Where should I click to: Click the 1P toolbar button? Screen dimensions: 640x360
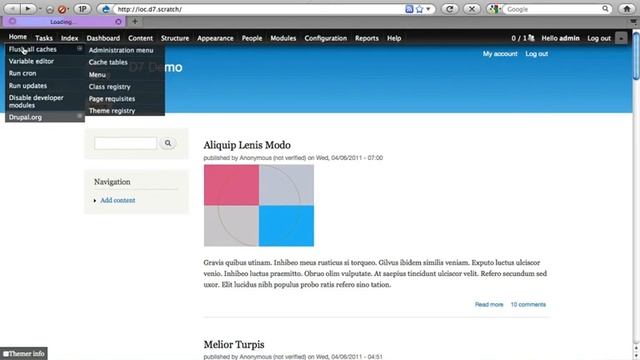(x=82, y=9)
